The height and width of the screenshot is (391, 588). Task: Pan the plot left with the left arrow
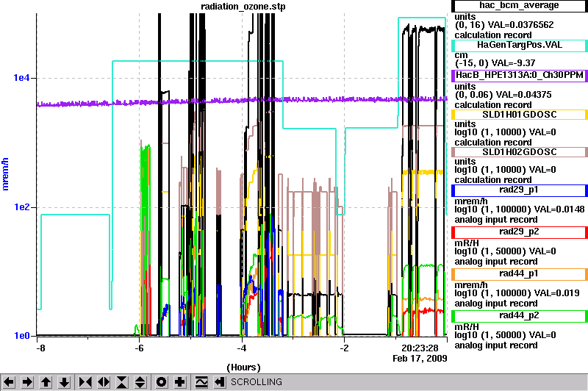9,382
